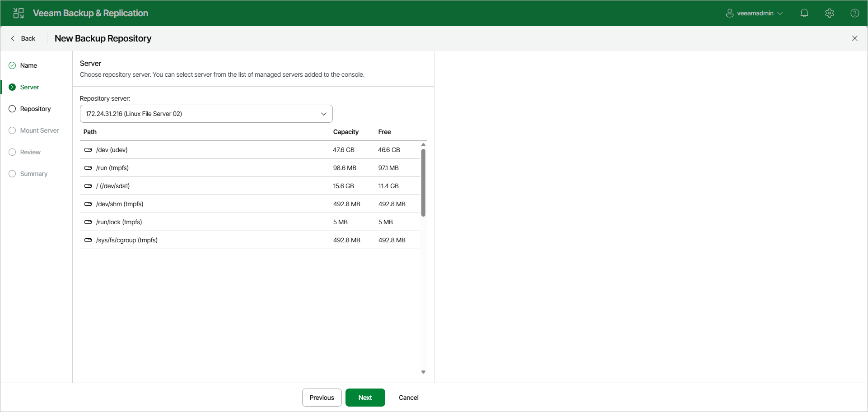Click the disk icon for /run (tmpfs)
Viewport: 868px width, 412px height.
click(88, 168)
